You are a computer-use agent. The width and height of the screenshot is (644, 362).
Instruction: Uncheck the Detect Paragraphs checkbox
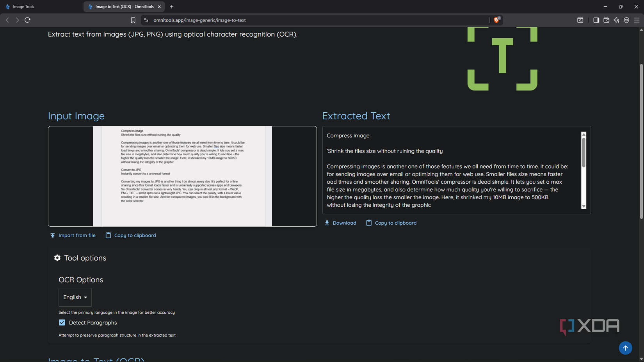tap(62, 323)
